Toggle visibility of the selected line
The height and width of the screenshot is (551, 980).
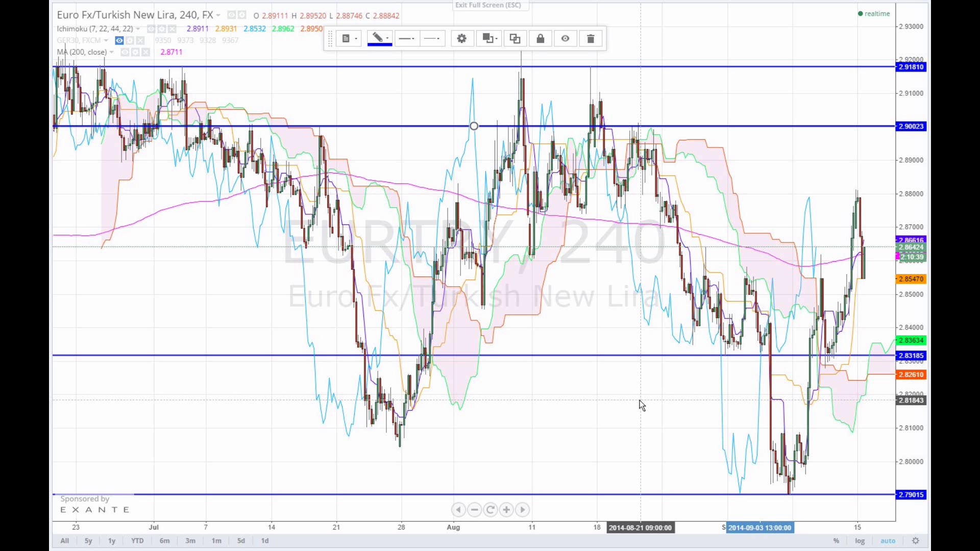click(565, 39)
